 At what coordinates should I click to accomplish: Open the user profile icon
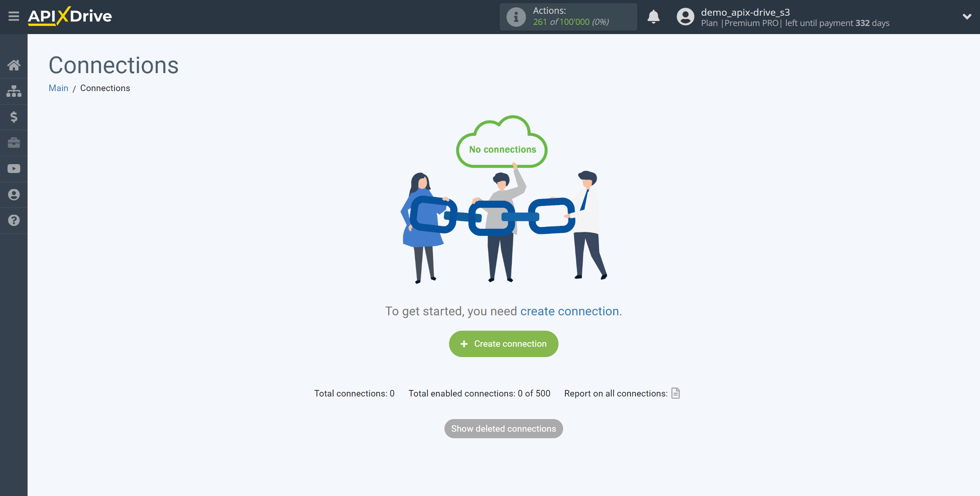coord(684,17)
